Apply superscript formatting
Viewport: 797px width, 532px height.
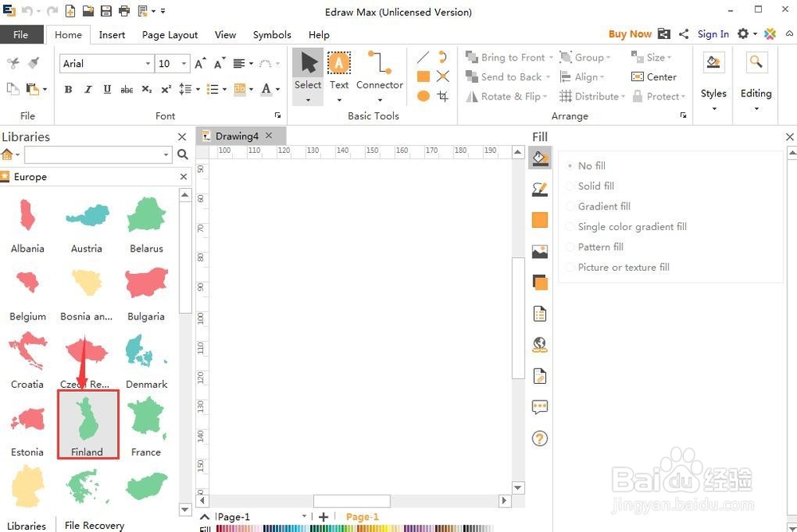click(x=166, y=89)
